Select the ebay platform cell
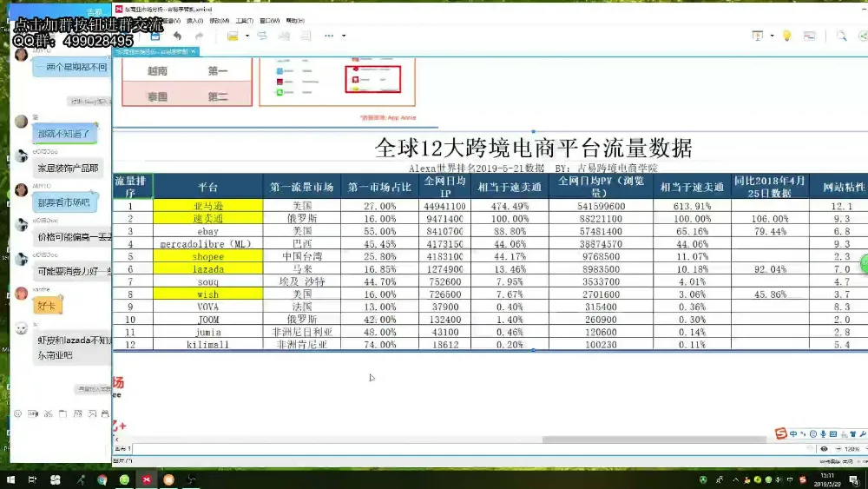Screen dimensions: 868x489 pos(208,232)
